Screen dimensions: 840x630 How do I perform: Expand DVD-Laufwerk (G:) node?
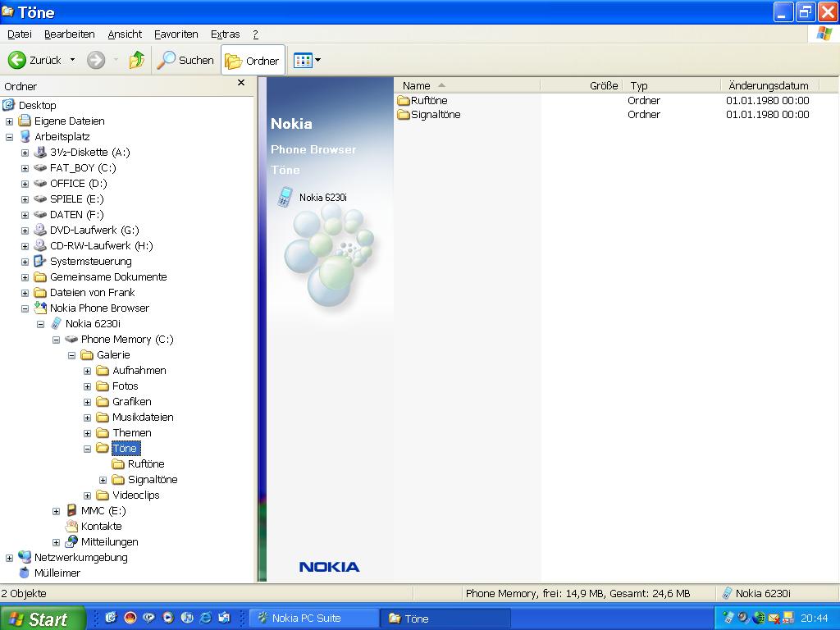[x=25, y=231]
